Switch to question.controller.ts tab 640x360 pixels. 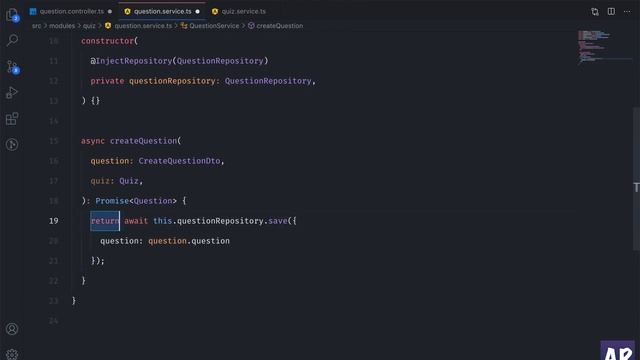point(71,11)
